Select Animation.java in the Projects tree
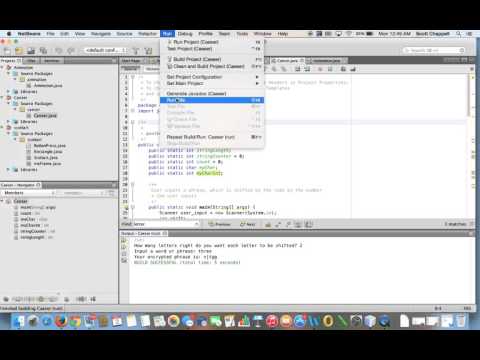Image resolution: width=480 pixels, height=360 pixels. tap(48, 86)
